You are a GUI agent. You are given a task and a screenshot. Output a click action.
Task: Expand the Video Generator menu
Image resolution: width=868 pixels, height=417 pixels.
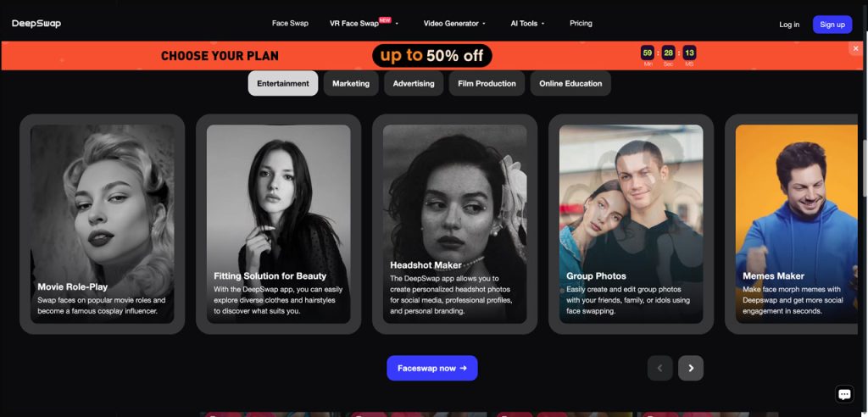454,23
